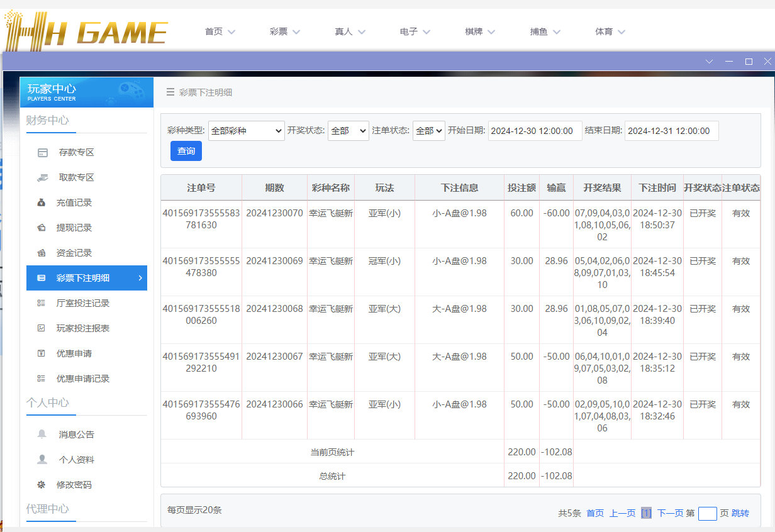Image resolution: width=775 pixels, height=532 pixels.
Task: Click the recharge records money bag icon
Action: 42,202
